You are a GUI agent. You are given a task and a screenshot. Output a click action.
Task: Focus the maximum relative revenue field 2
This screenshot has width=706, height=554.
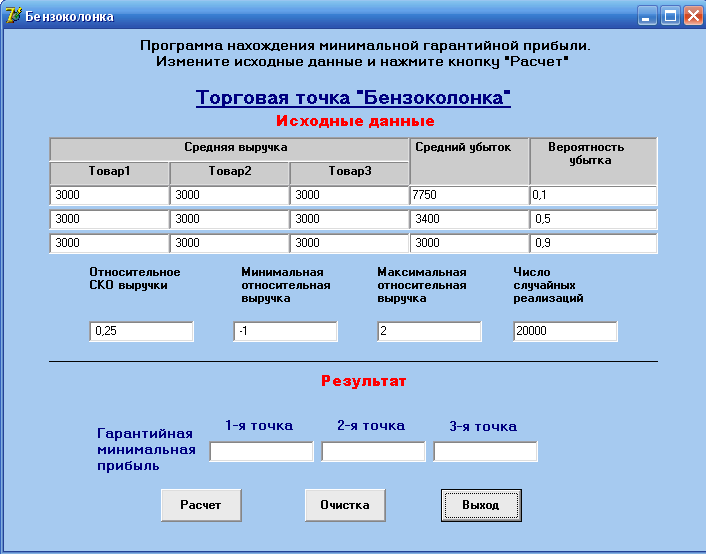pyautogui.click(x=430, y=331)
